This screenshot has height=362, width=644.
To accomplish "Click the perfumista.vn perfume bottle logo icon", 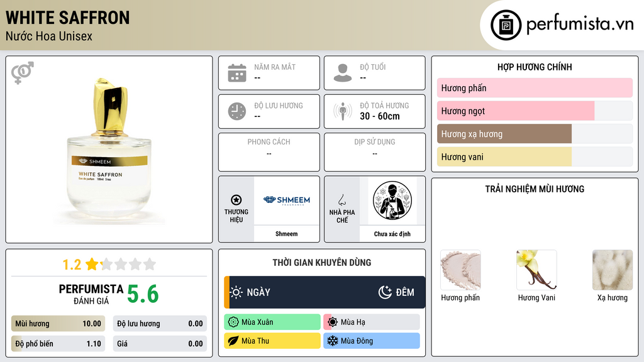I will coord(506,25).
